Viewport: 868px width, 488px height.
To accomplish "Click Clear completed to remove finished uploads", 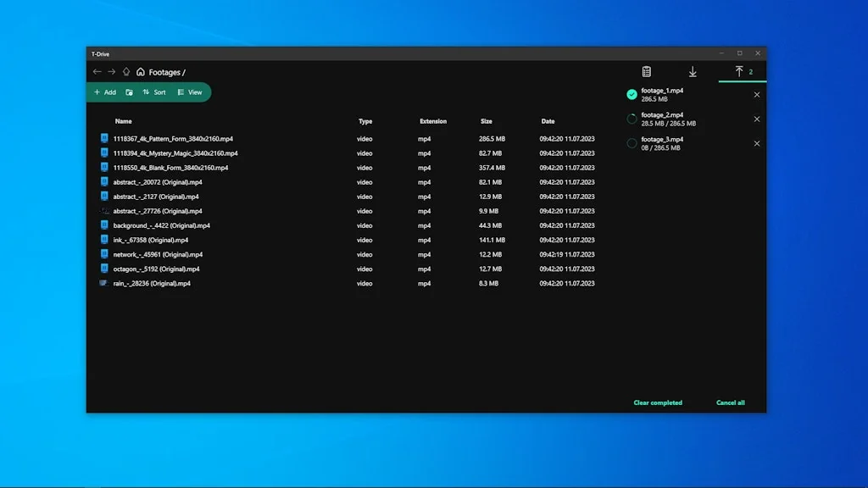I will point(658,402).
